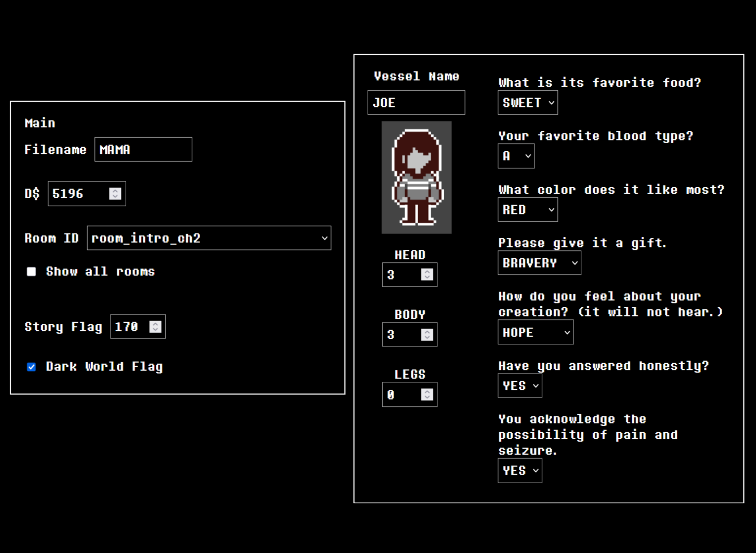Viewport: 756px width, 553px height.
Task: Click the 'What is its favorite food?' question
Action: coord(600,82)
